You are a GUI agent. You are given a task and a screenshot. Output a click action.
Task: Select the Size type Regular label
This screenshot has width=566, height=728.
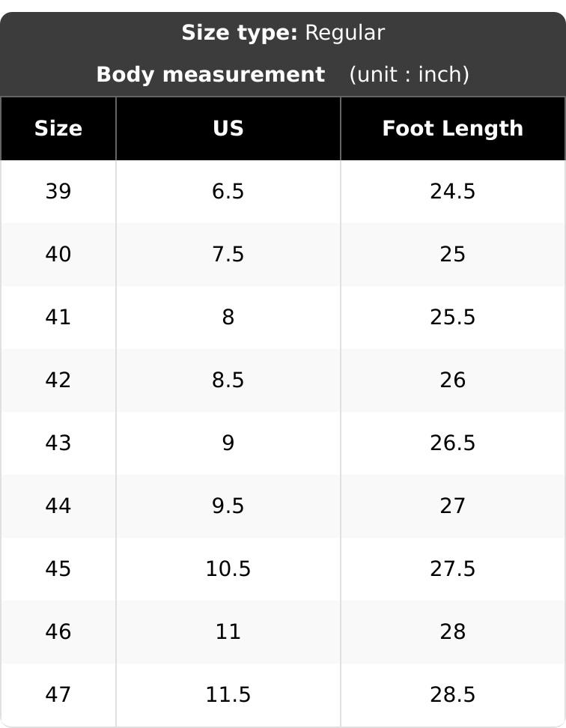click(x=283, y=33)
